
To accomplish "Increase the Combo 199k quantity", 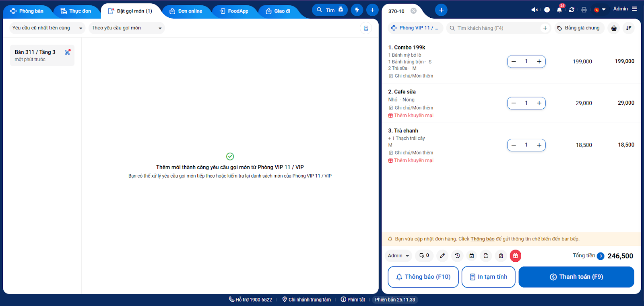I will coord(539,62).
